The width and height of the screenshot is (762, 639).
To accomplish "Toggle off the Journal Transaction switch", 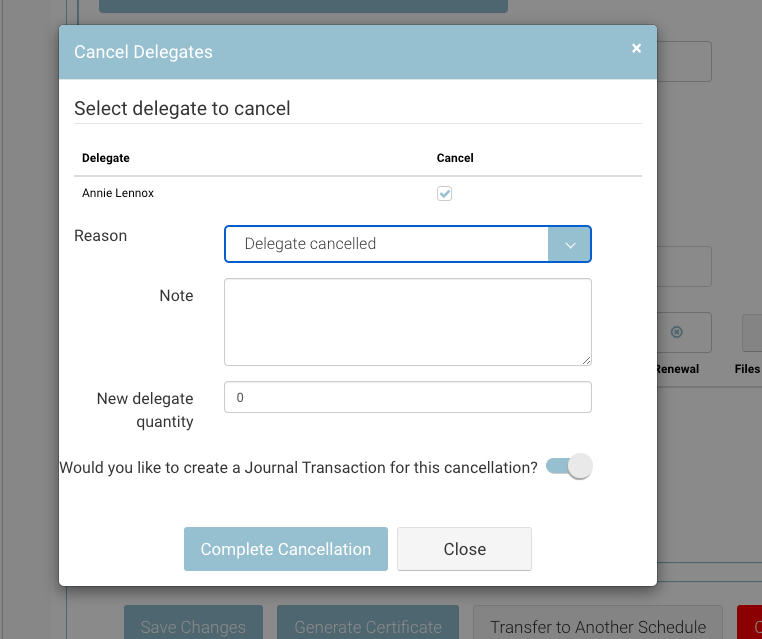I will coord(569,466).
